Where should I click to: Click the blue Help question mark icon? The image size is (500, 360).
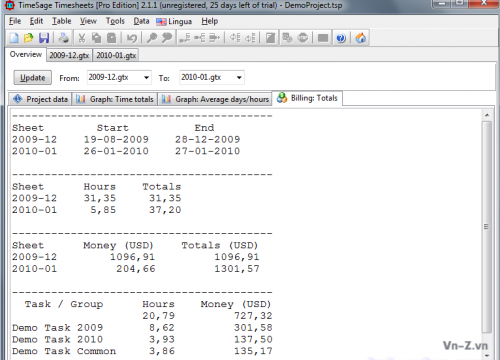(341, 38)
